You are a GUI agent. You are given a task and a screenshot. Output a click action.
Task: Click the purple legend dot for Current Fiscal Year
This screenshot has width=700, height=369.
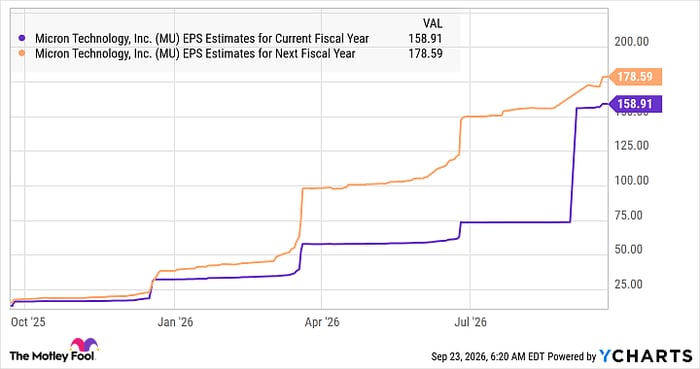(21, 39)
